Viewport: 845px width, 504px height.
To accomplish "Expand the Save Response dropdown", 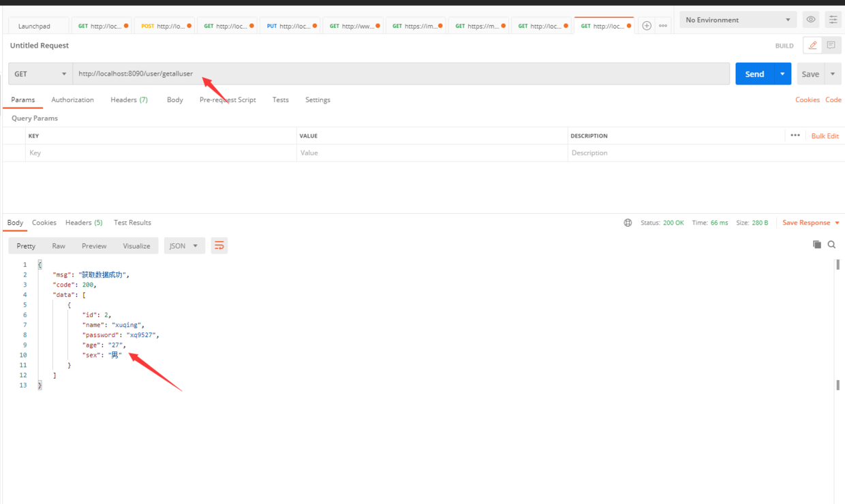I will tap(811, 223).
